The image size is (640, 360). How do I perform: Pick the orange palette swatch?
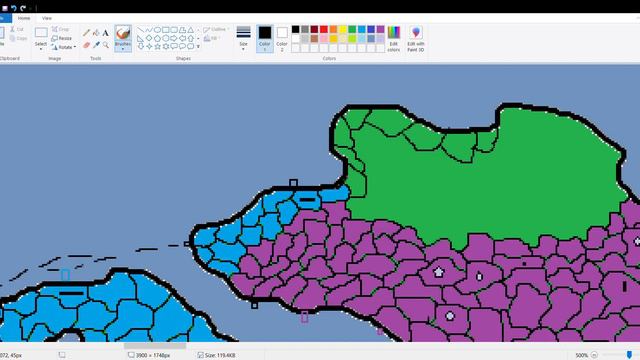333,29
